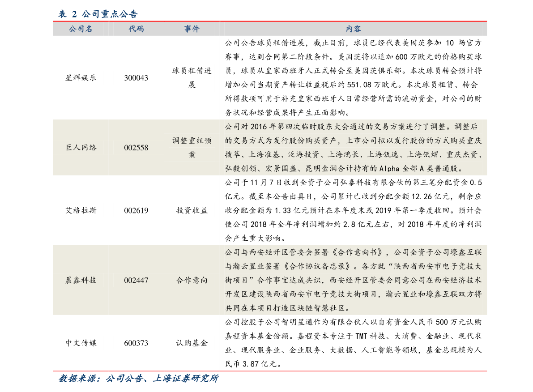The width and height of the screenshot is (533, 392).
Task: Select the '代码' column header
Action: (136, 29)
